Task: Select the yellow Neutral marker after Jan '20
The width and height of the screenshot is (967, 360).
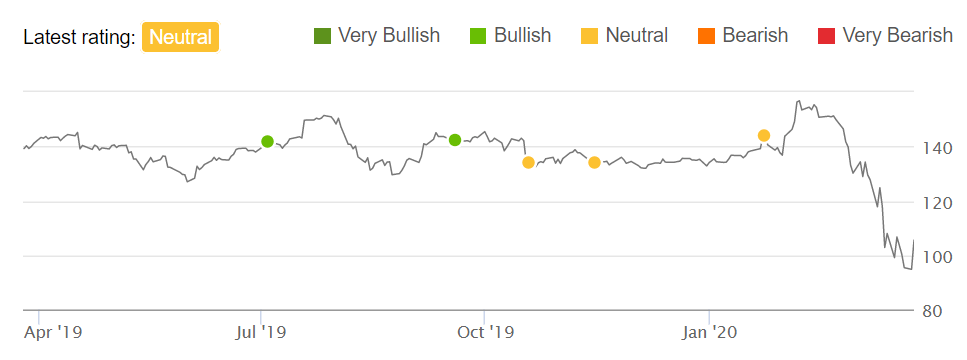Action: [763, 136]
